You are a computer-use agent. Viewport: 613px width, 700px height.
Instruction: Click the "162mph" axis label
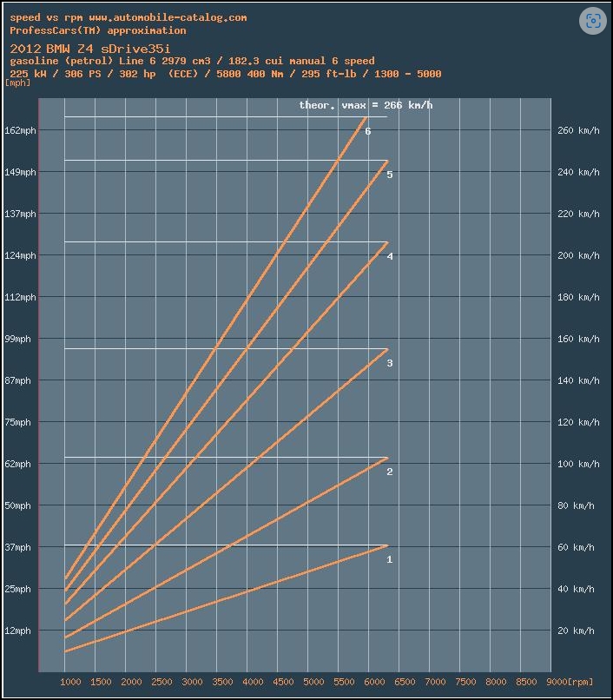click(x=20, y=130)
